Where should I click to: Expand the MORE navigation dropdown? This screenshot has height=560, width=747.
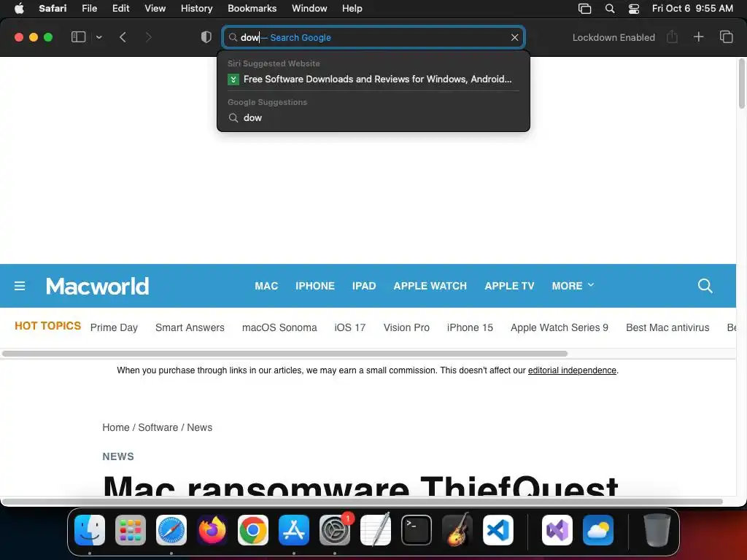coord(573,286)
